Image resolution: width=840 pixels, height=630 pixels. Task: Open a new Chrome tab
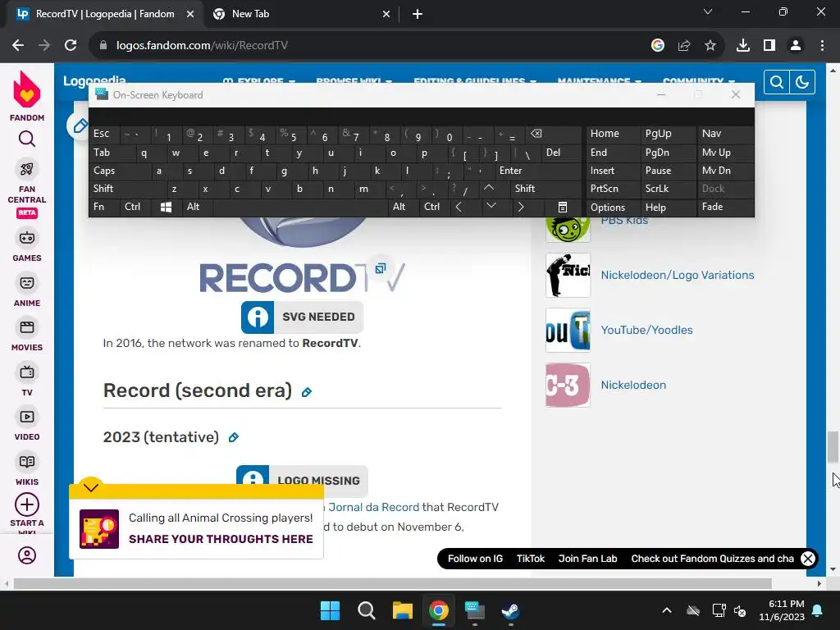418,14
